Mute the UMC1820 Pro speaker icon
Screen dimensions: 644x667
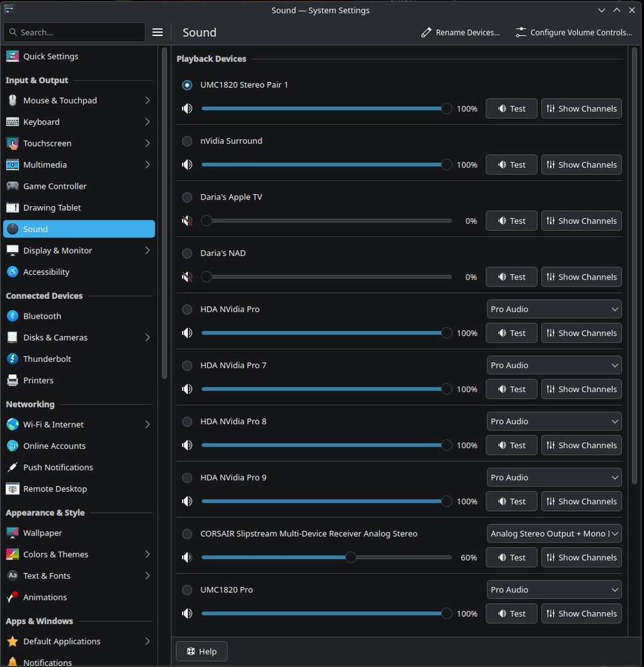click(x=187, y=614)
